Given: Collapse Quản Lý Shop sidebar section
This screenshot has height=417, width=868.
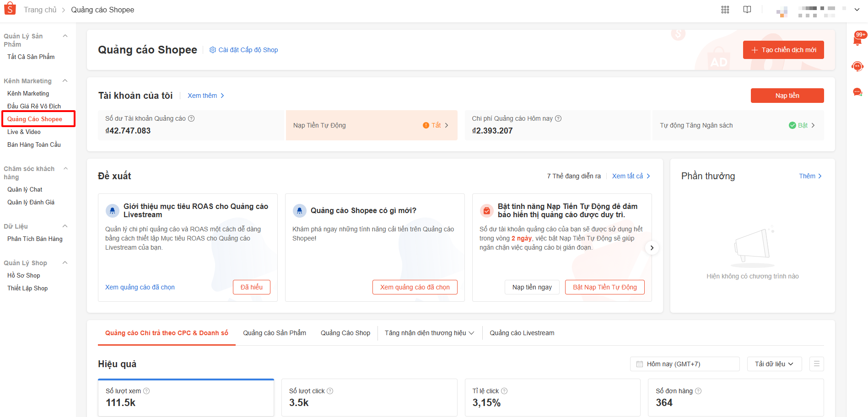Looking at the screenshot, I should coord(65,263).
